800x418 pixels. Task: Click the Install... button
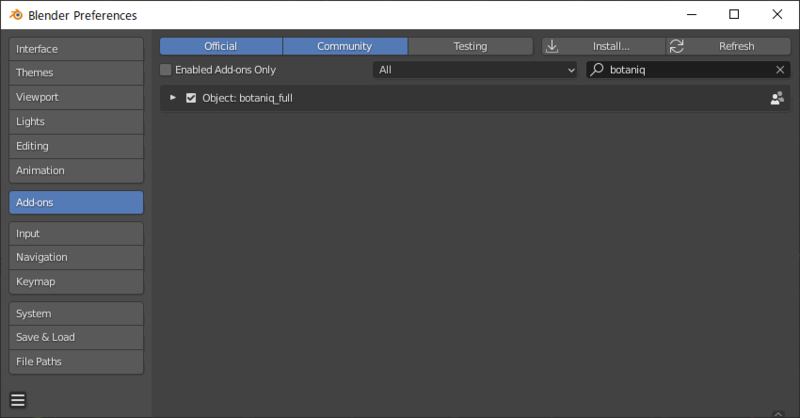(x=604, y=46)
